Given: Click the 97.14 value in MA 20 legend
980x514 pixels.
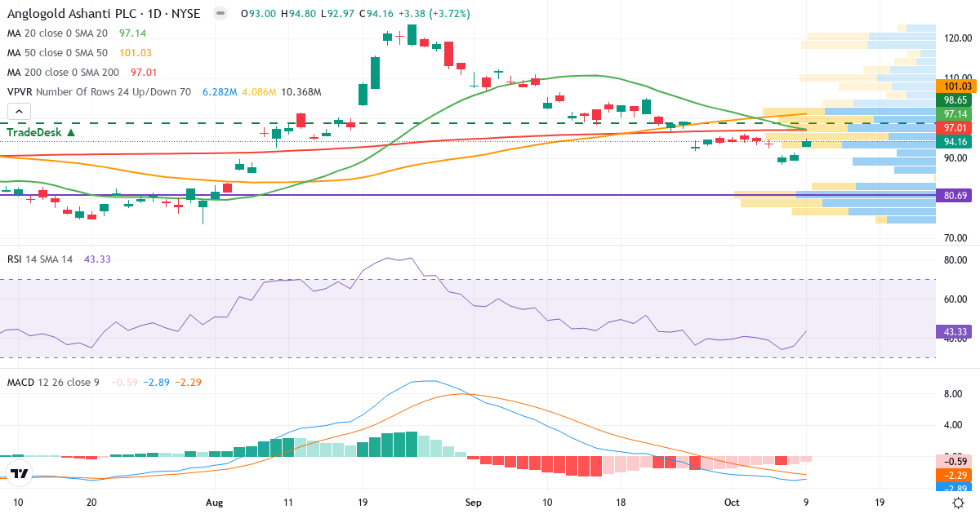Looking at the screenshot, I should click(x=132, y=33).
